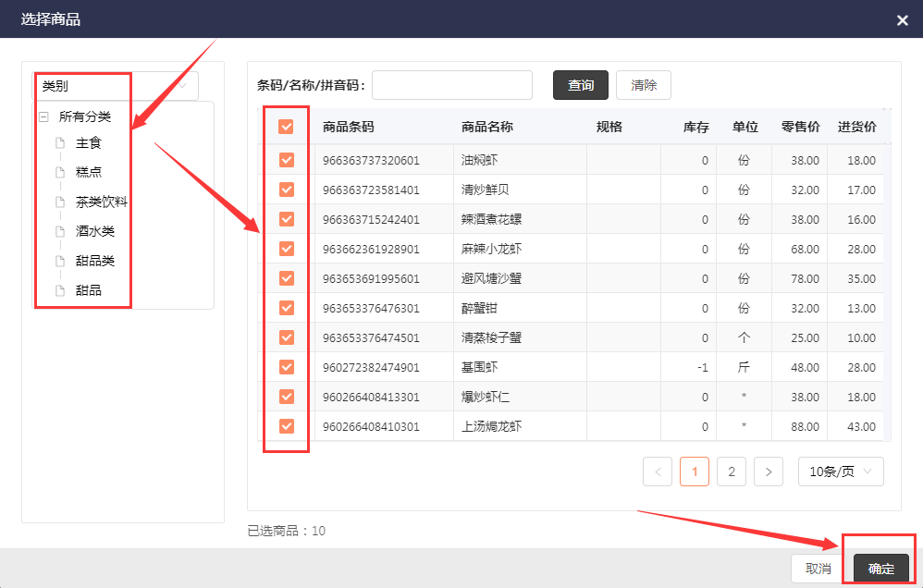The width and height of the screenshot is (923, 588).
Task: Open the 类别 dropdown
Action: pyautogui.click(x=117, y=86)
